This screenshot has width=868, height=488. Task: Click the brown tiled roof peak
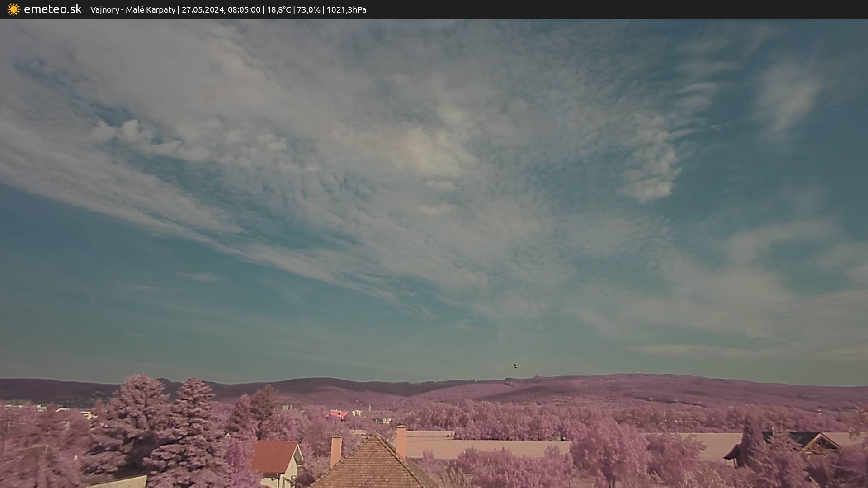pyautogui.click(x=374, y=436)
